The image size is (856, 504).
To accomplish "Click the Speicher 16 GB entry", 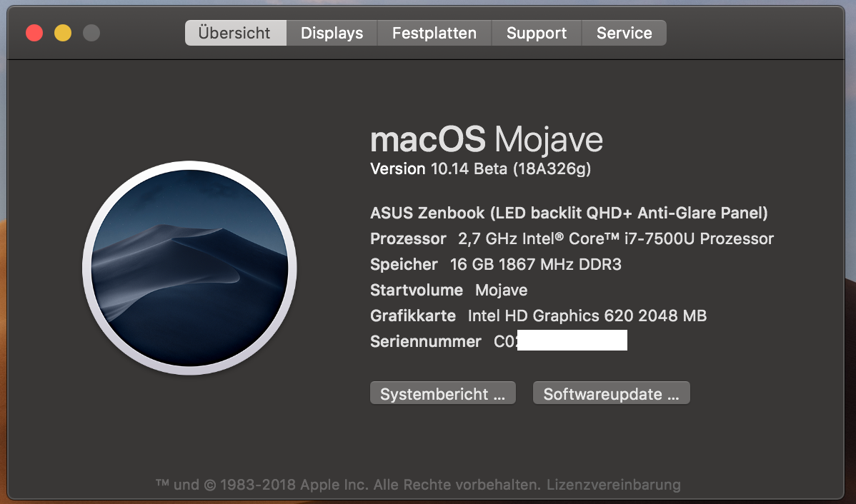I will pos(496,264).
